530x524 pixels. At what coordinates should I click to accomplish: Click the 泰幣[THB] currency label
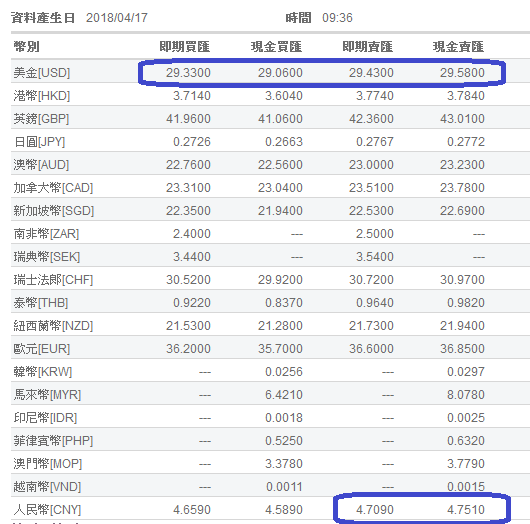[41, 303]
